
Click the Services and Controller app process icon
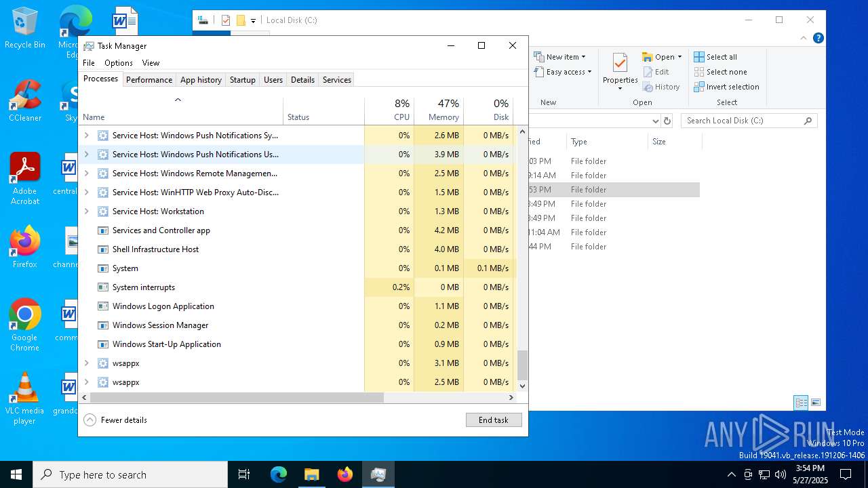pyautogui.click(x=103, y=230)
